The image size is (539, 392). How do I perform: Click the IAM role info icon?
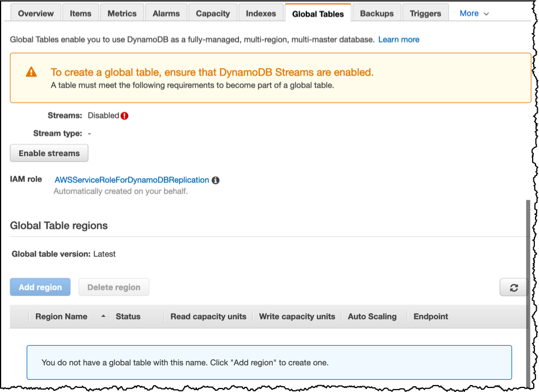(x=215, y=180)
